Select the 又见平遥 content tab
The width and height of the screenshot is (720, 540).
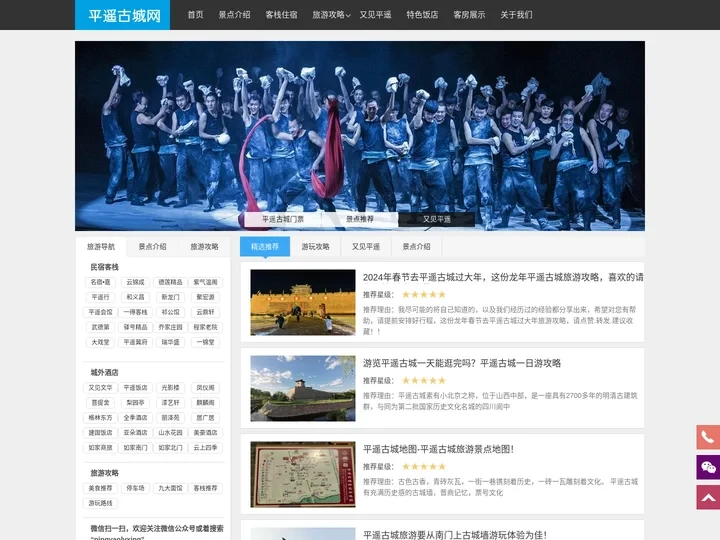366,247
